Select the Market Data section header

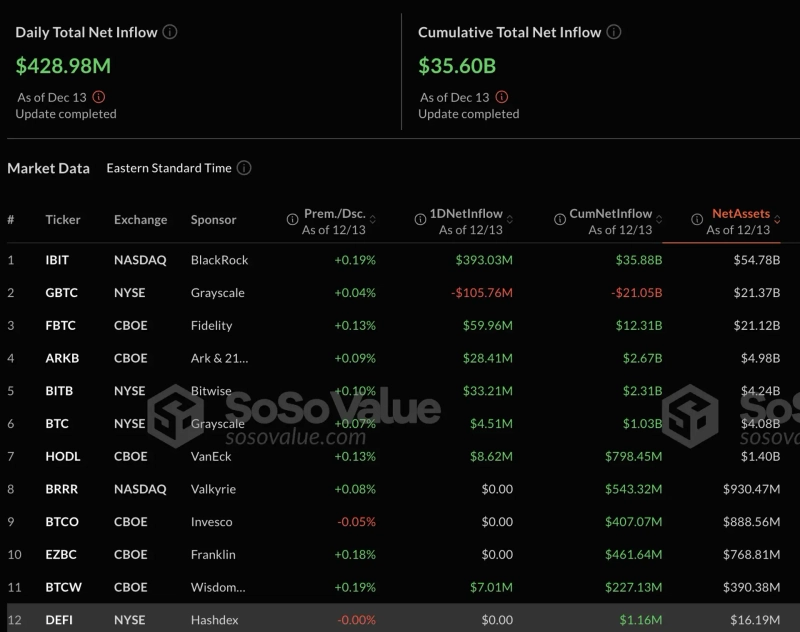[48, 168]
